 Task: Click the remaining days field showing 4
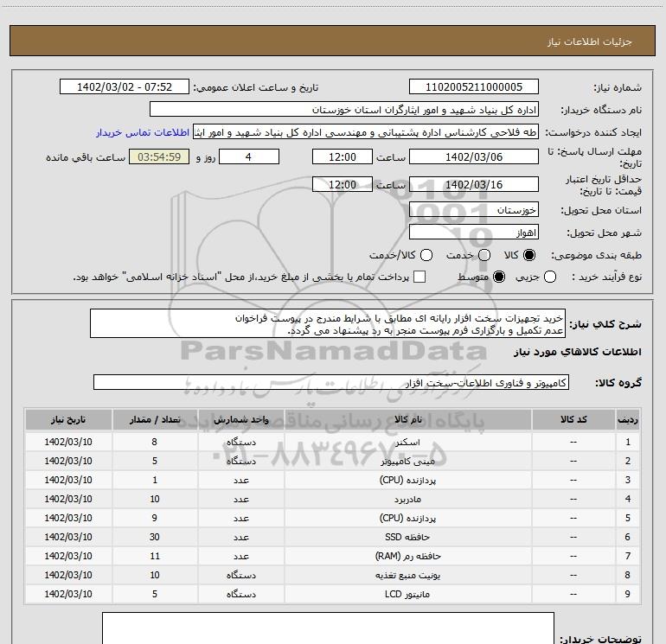click(x=249, y=157)
